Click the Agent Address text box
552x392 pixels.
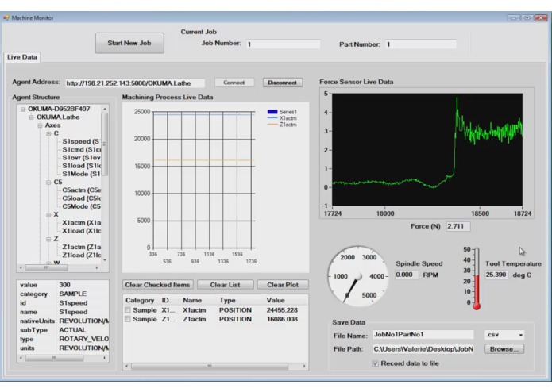(x=135, y=83)
